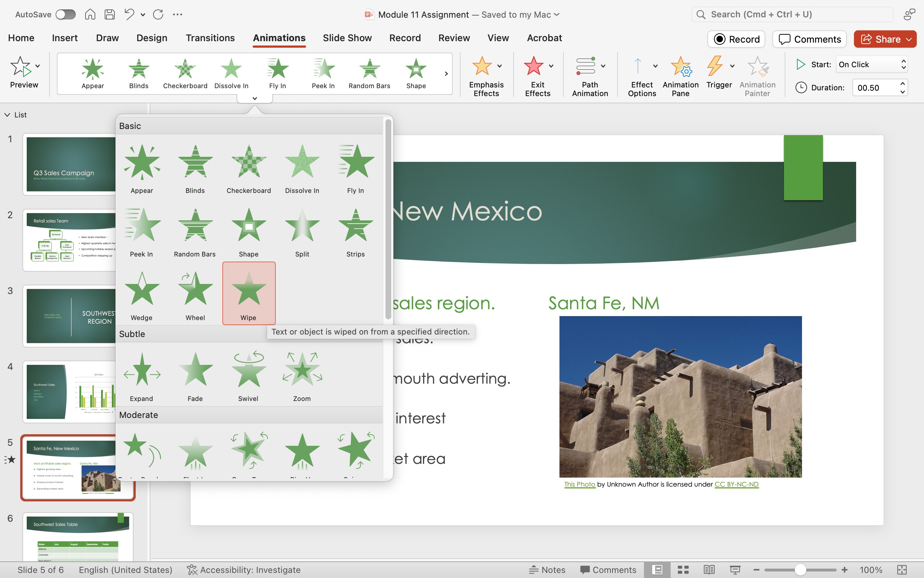Screen dimensions: 924x578
Task: Open the Undo history dropdown arrow
Action: point(143,15)
